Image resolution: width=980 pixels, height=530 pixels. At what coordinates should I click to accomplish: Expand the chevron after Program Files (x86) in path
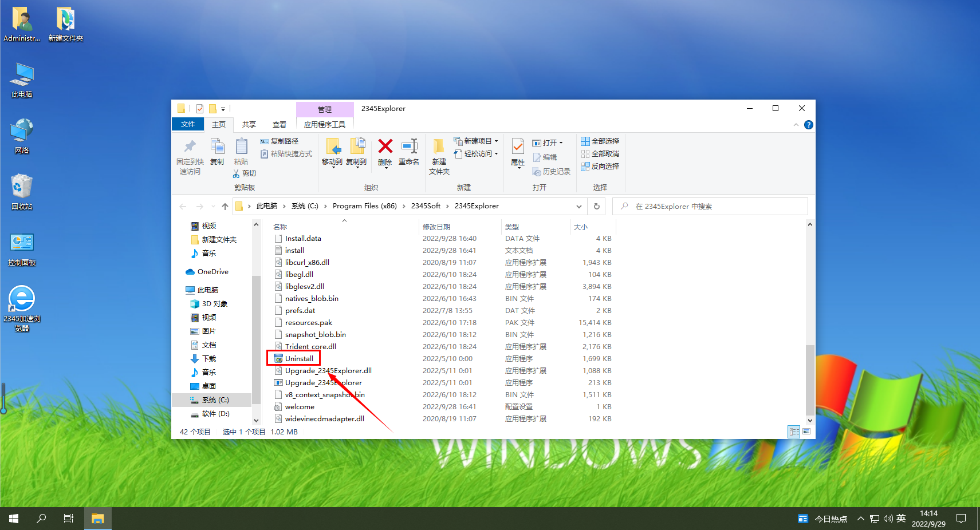[404, 206]
